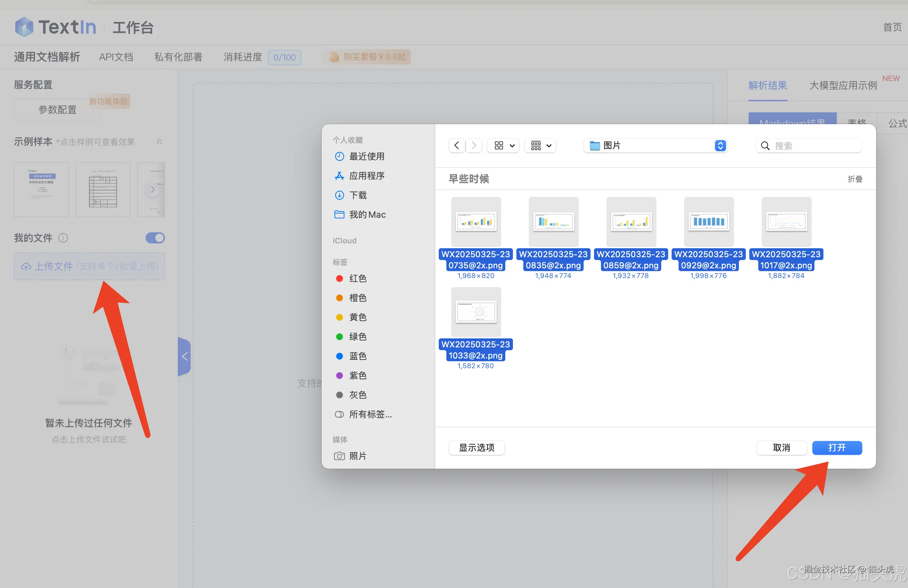Viewport: 908px width, 588px height.
Task: Switch to the API文档 tab
Action: pos(116,57)
